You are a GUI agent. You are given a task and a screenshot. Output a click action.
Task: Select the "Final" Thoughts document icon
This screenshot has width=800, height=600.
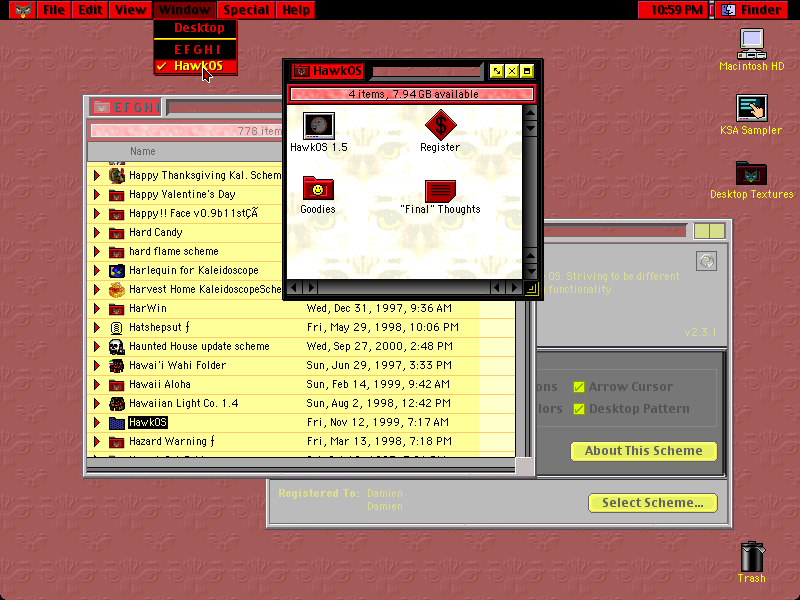click(x=440, y=191)
